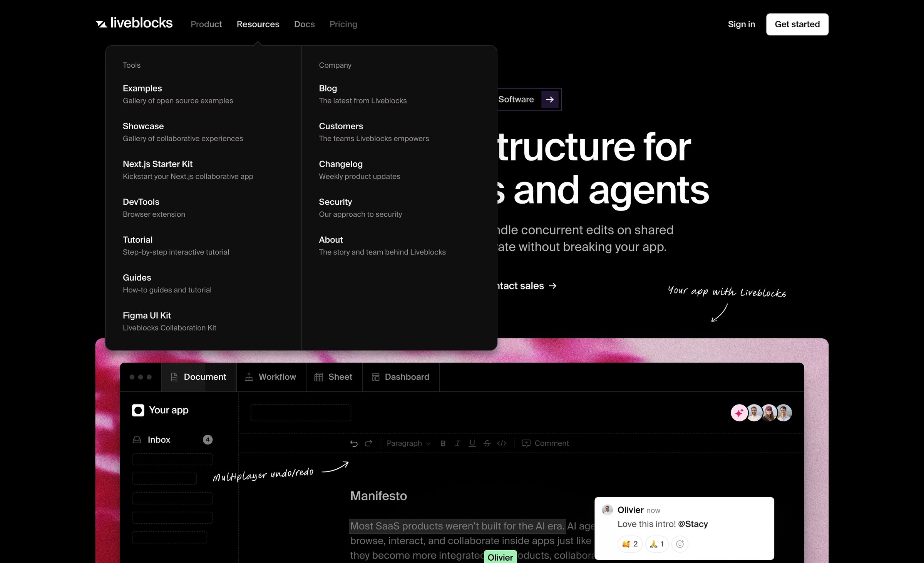This screenshot has width=924, height=563.
Task: Toggle bold formatting in the editor toolbar
Action: click(x=443, y=443)
